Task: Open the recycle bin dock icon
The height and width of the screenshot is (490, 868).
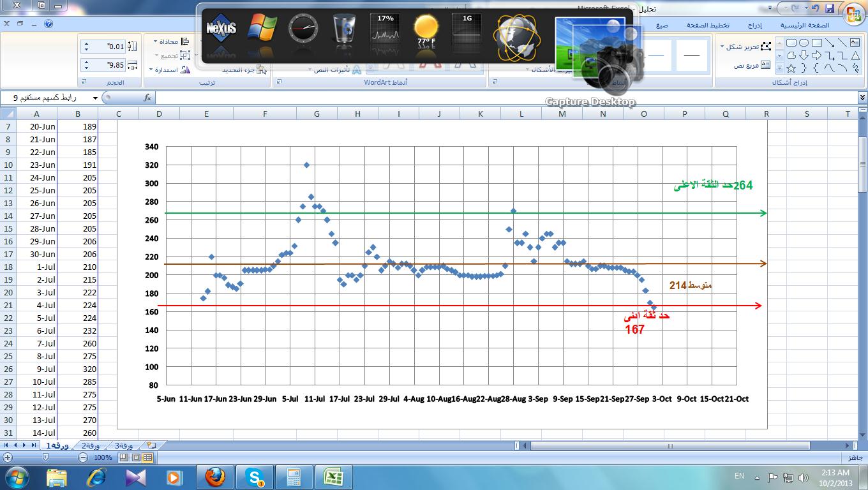Action: click(x=344, y=31)
